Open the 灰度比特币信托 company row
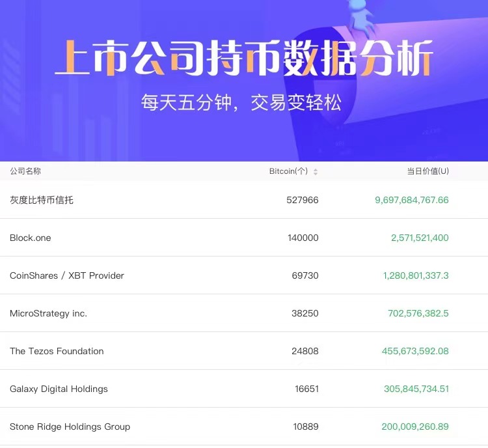Image resolution: width=488 pixels, height=448 pixels. click(x=42, y=200)
